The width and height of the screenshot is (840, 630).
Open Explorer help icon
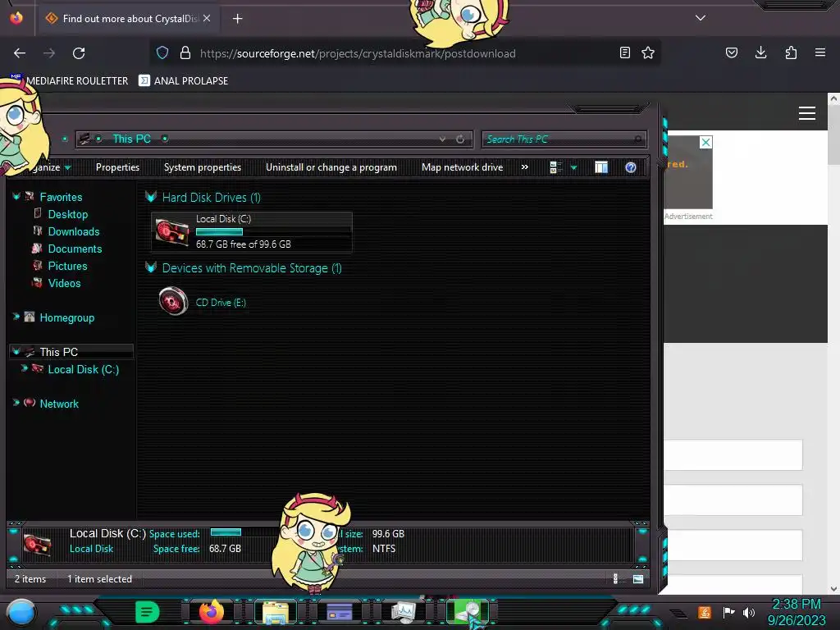pyautogui.click(x=631, y=167)
